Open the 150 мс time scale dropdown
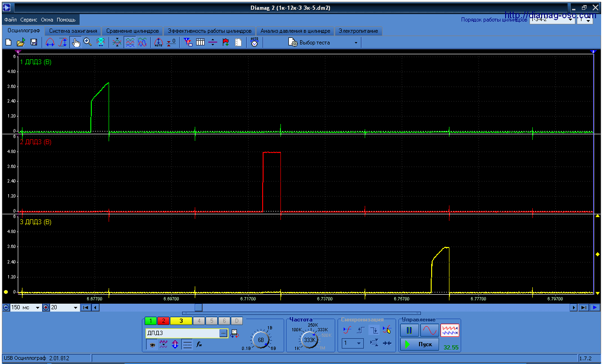This screenshot has width=603, height=364. (x=26, y=307)
